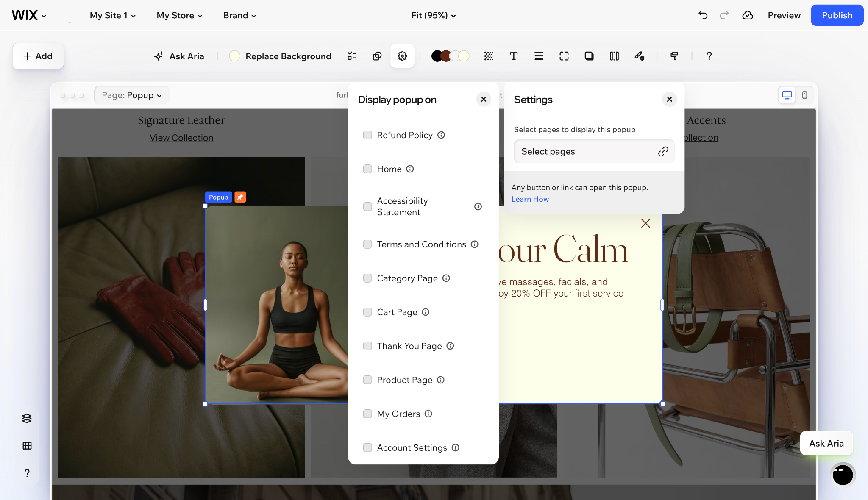Check the Home page checkbox
The width and height of the screenshot is (868, 500).
367,169
